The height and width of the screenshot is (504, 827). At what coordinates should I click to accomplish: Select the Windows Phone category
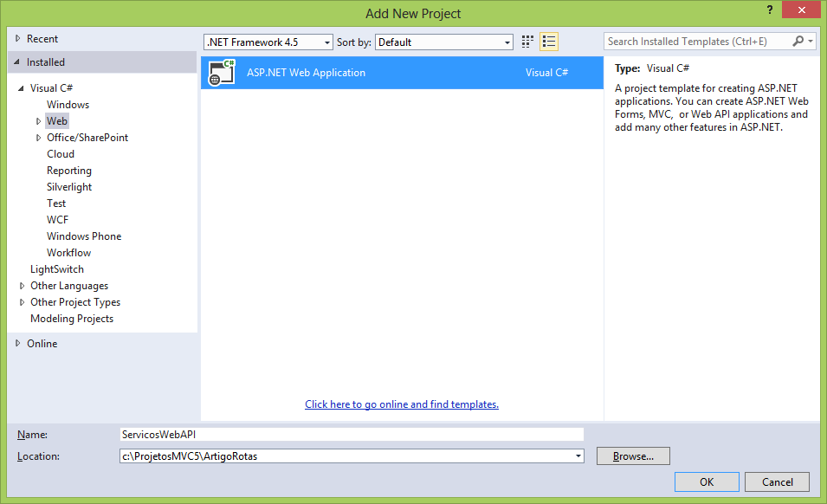[x=84, y=236]
